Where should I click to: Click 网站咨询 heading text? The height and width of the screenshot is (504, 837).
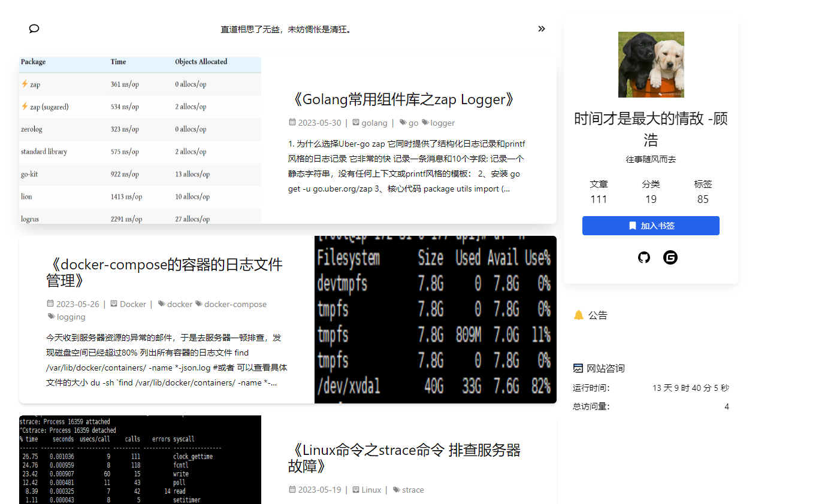coord(605,368)
